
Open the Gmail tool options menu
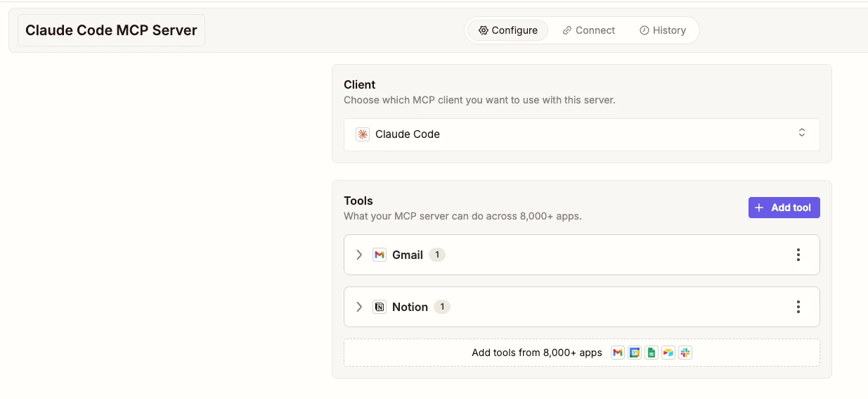tap(798, 255)
